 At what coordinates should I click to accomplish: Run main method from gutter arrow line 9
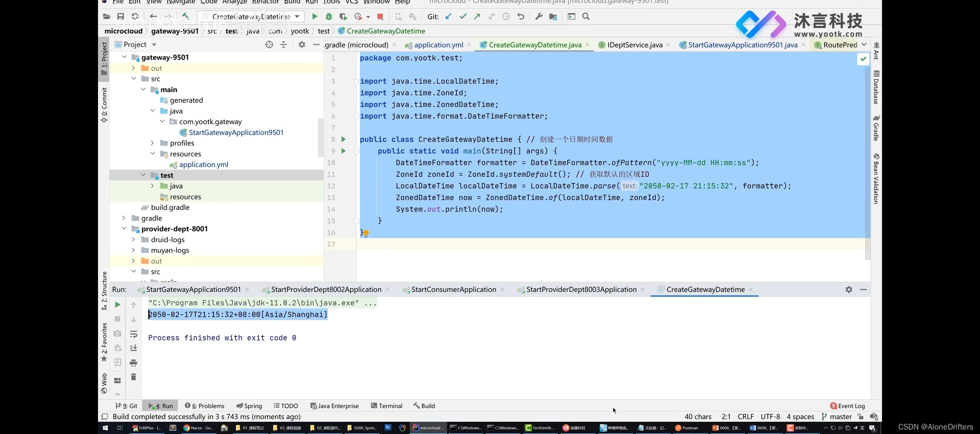(343, 151)
